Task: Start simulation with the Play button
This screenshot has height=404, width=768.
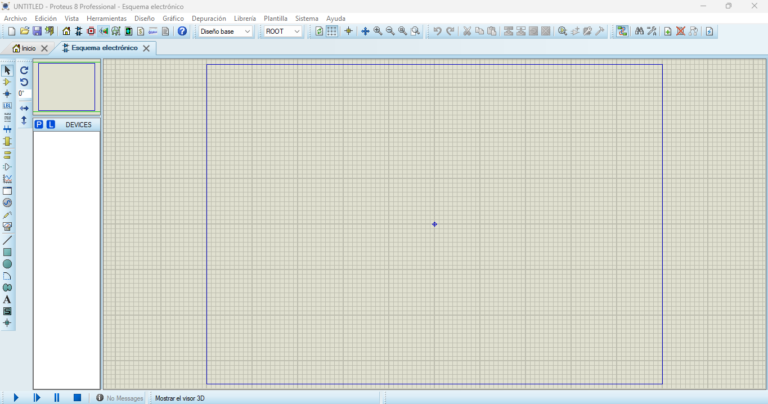Action: point(16,398)
